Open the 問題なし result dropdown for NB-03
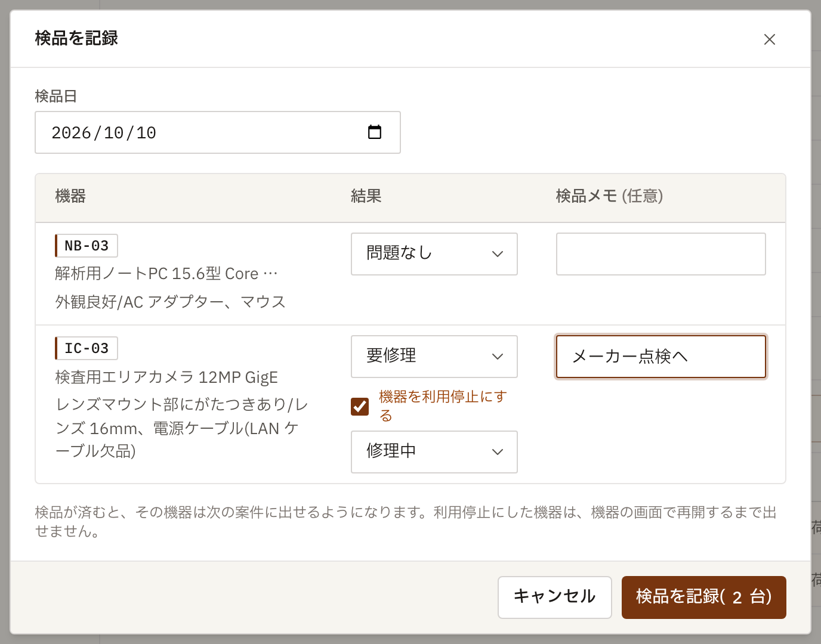Image resolution: width=821 pixels, height=644 pixels. coord(434,254)
